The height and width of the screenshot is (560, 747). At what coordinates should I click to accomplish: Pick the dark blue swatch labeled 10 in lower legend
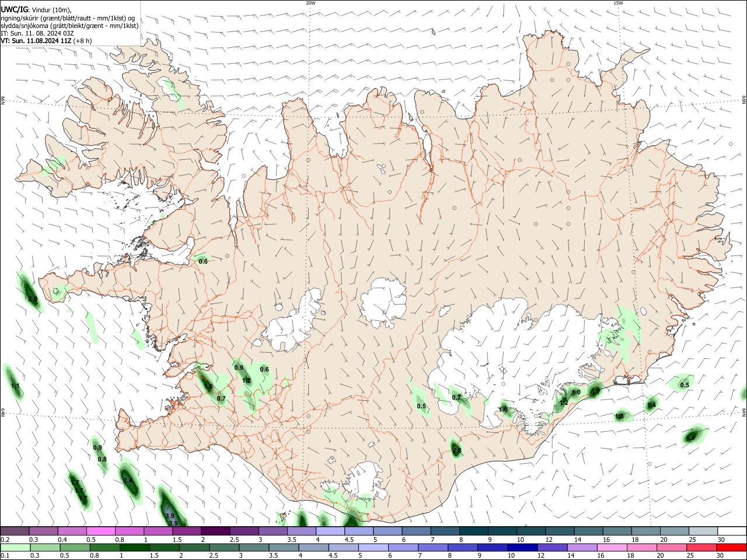[522, 547]
